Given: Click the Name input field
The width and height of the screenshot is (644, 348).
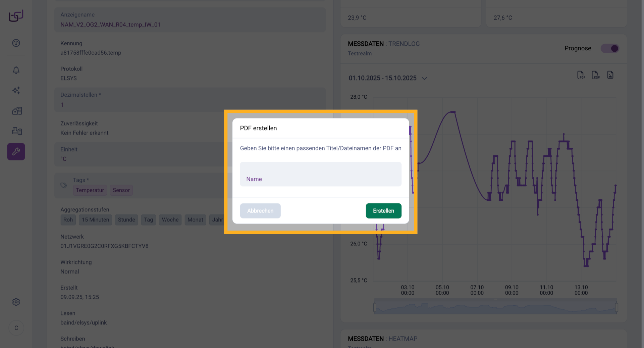Looking at the screenshot, I should (320, 175).
